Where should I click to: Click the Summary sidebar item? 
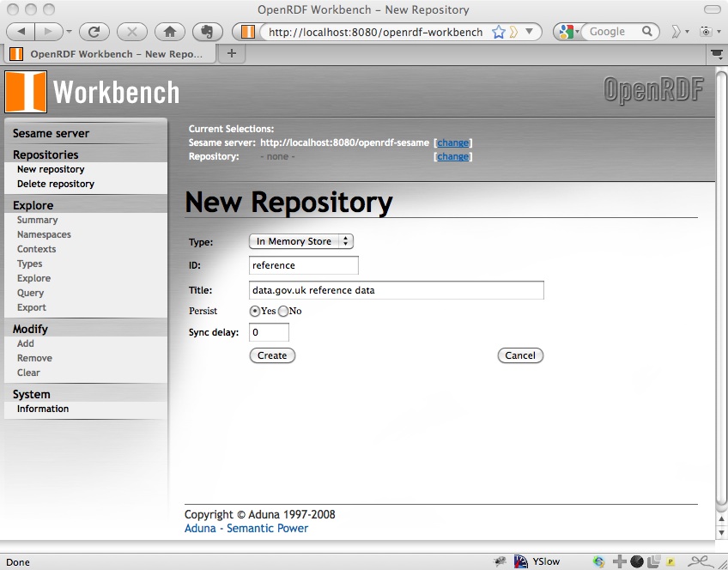tap(37, 220)
